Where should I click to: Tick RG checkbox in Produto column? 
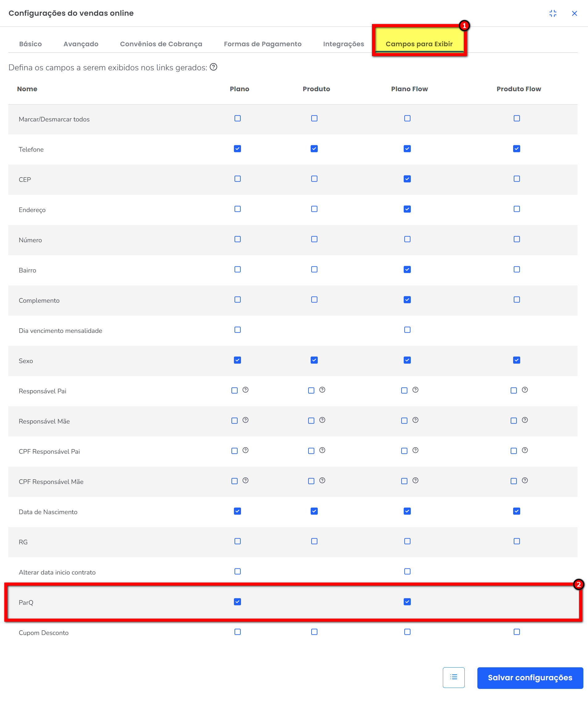tap(314, 541)
